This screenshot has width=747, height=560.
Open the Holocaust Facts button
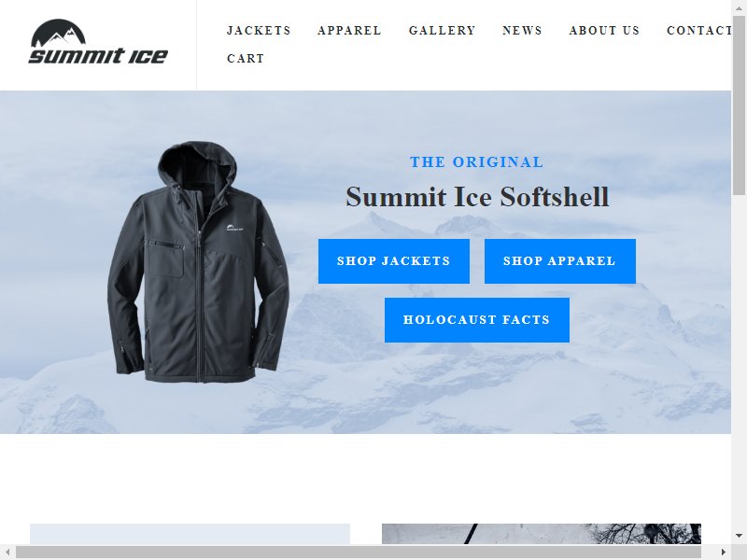477,319
